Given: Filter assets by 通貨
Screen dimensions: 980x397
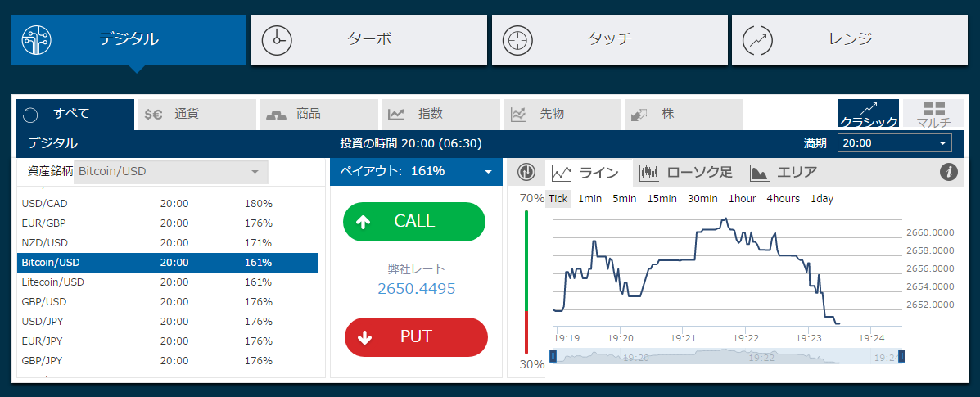Looking at the screenshot, I should [196, 115].
